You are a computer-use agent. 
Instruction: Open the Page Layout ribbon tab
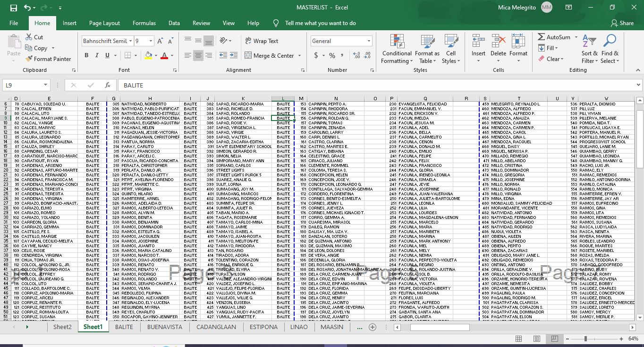click(x=104, y=23)
